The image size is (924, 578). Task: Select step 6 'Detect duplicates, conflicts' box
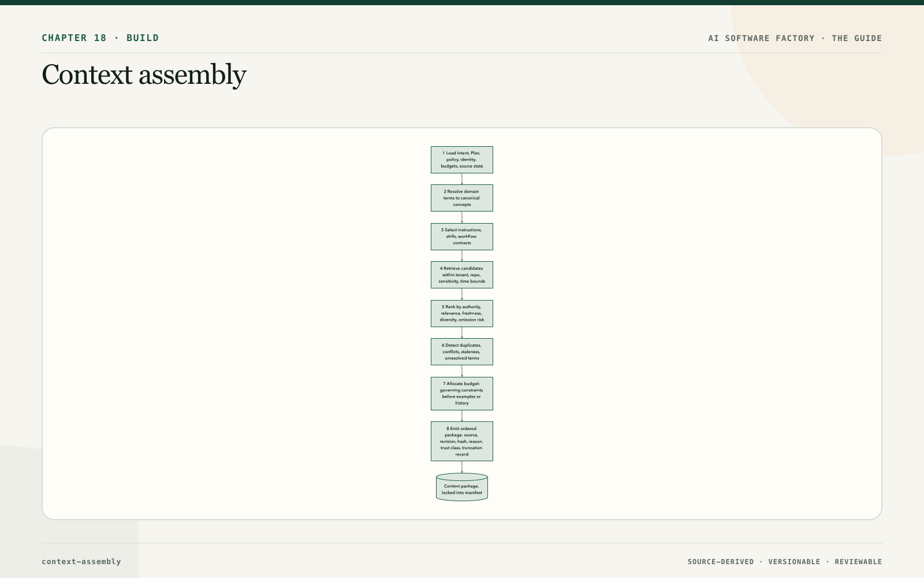point(462,351)
